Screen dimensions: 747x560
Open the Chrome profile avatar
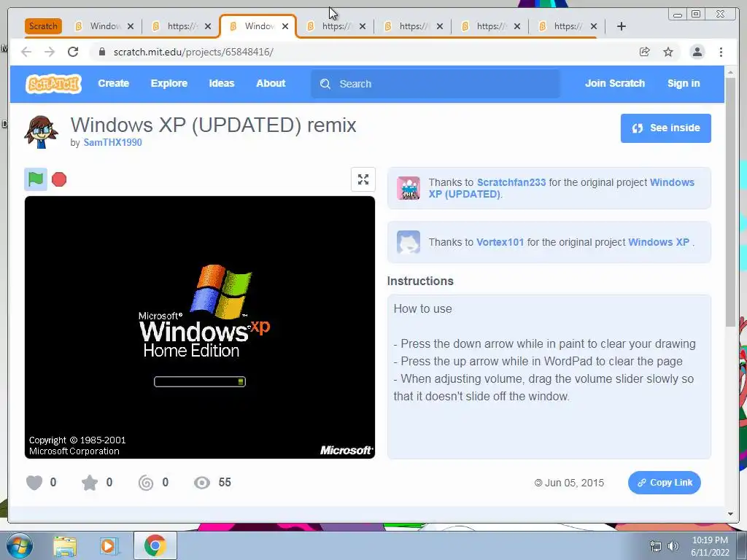pos(697,52)
